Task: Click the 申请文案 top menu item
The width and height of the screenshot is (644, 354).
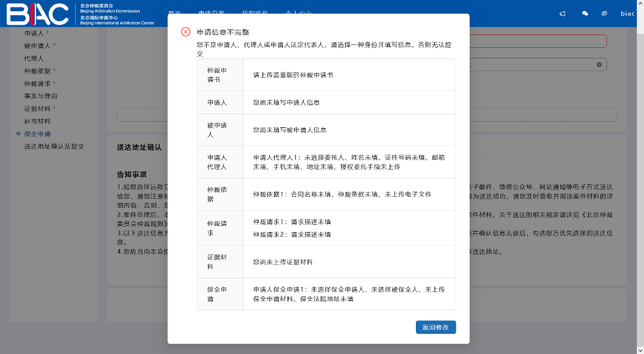Action: 211,14
